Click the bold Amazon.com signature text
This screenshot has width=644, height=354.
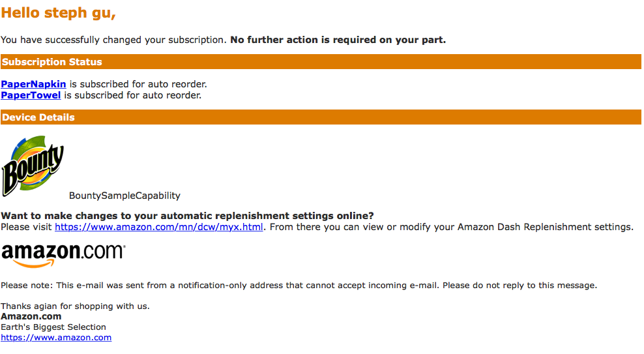tap(31, 316)
